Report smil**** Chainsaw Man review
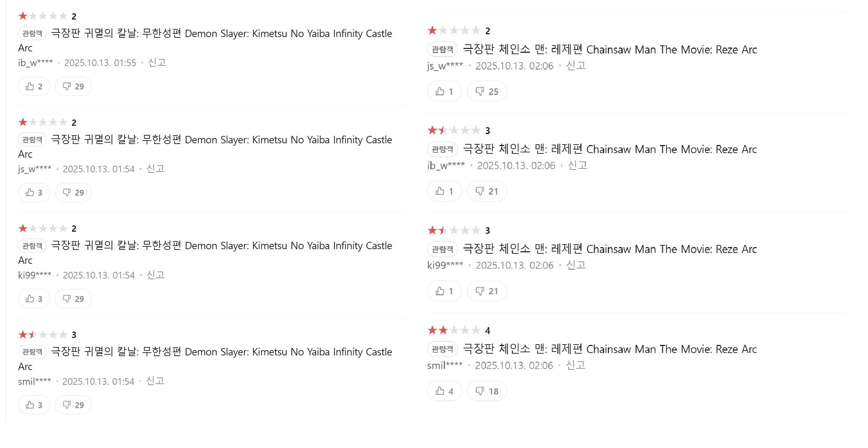Screen dimensions: 868x448 [x=575, y=365]
